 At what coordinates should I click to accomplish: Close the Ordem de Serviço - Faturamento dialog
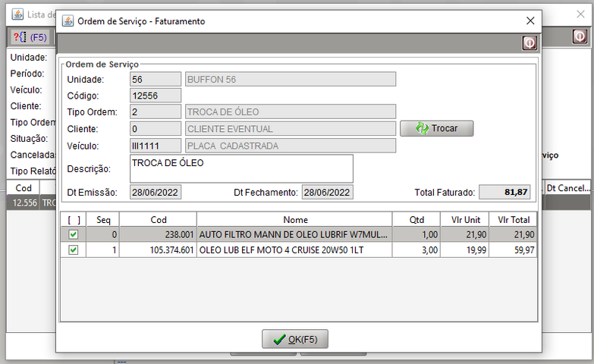coord(530,21)
